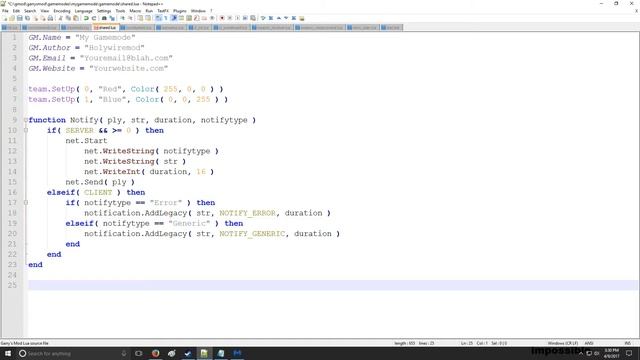Redo the edit via toolbar
640x360 pixels.
tap(94, 18)
